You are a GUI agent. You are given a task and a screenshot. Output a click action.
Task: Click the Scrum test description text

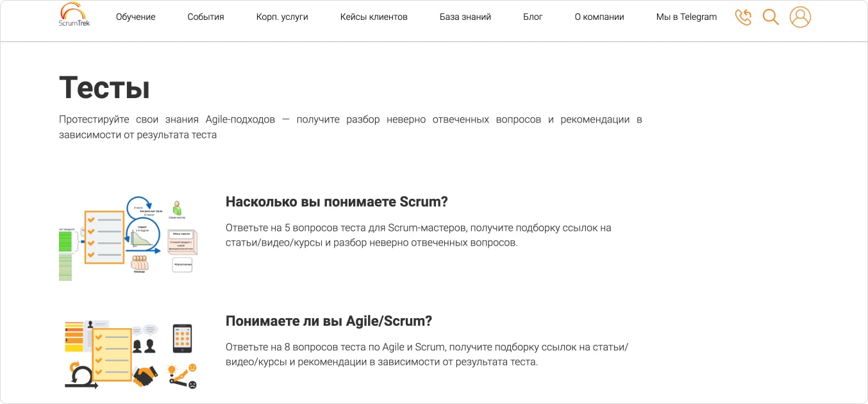tap(417, 235)
